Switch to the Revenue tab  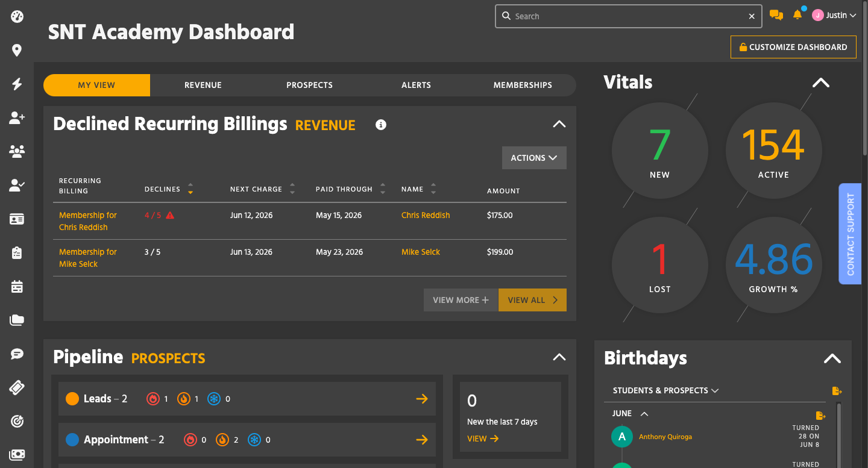[203, 85]
